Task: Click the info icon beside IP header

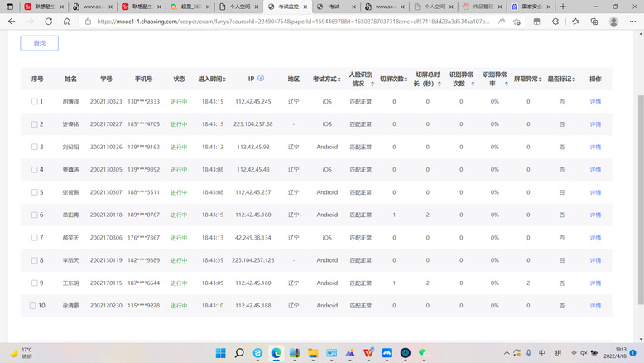Action: [x=261, y=79]
